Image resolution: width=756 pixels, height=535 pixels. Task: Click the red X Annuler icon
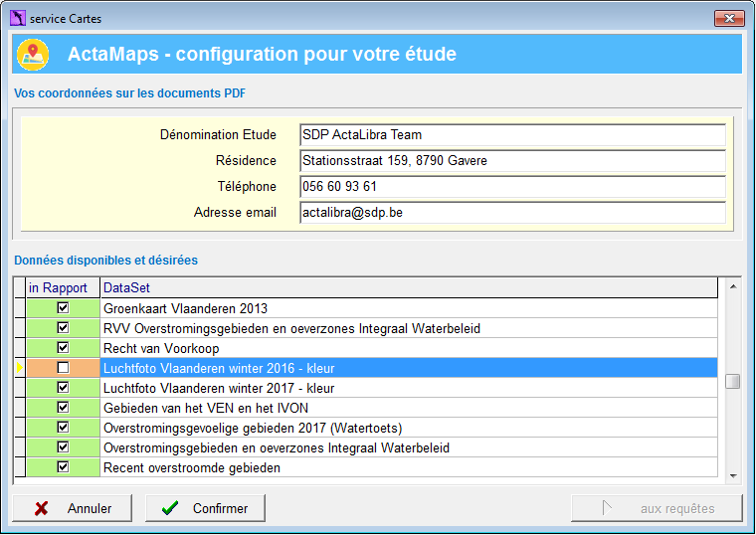pyautogui.click(x=42, y=508)
